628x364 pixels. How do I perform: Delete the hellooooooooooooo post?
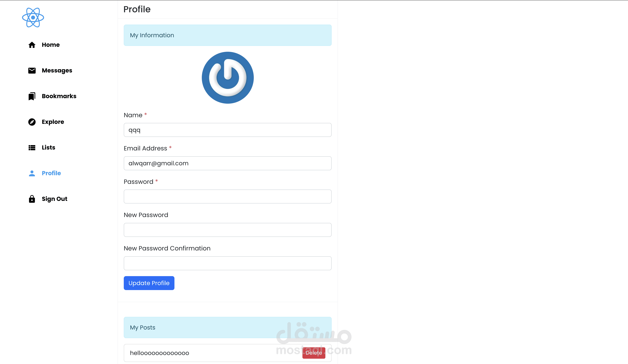[x=313, y=353]
